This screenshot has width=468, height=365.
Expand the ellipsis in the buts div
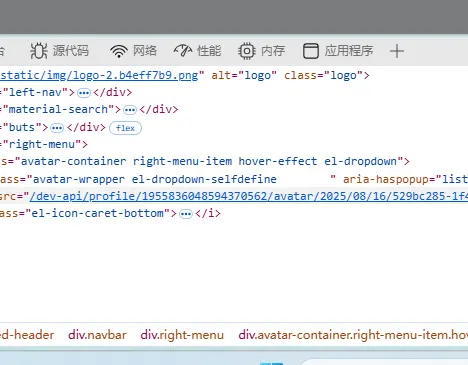coord(57,128)
